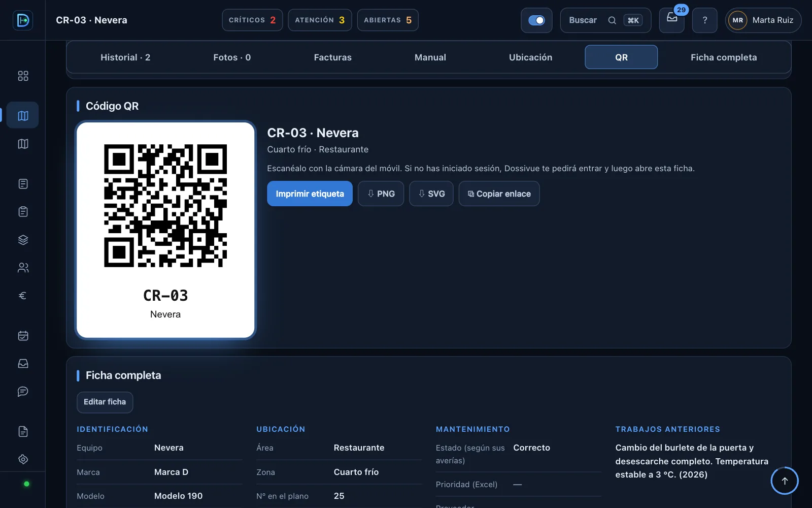
Task: Click the CR-03 label under QR code
Action: 165,295
